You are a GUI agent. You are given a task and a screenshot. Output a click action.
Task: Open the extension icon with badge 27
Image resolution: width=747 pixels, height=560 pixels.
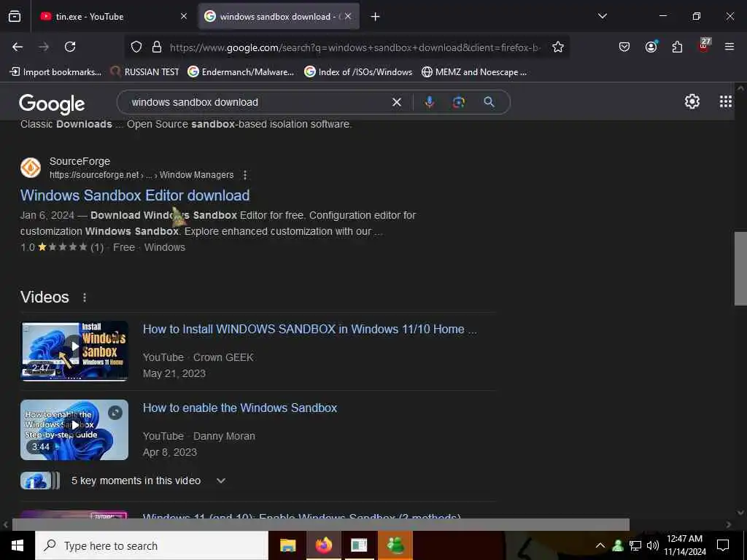point(704,46)
